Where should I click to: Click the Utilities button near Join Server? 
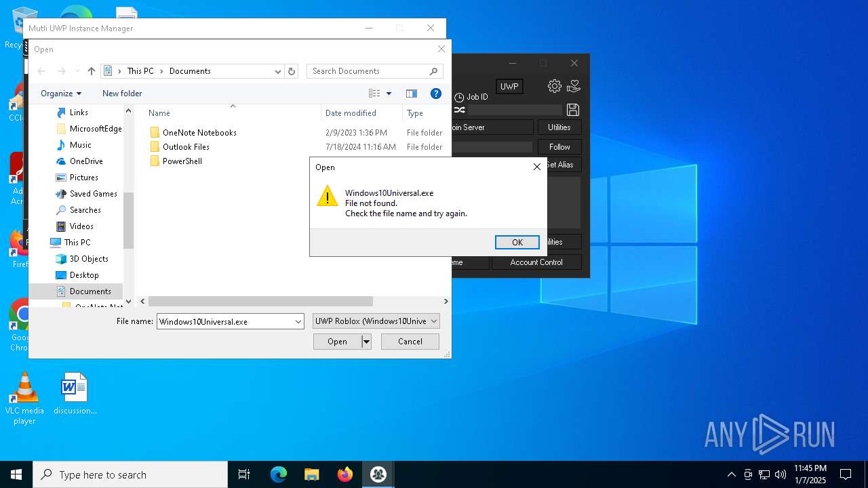click(559, 127)
